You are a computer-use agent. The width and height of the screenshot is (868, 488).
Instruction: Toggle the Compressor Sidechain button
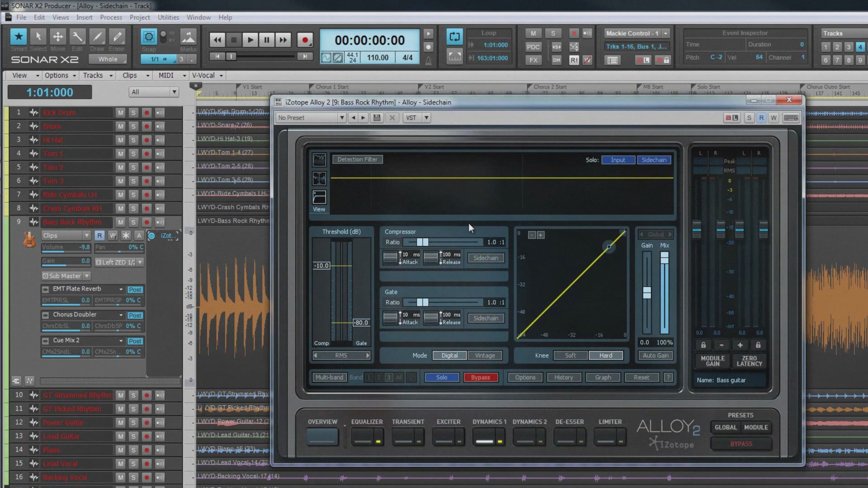486,258
